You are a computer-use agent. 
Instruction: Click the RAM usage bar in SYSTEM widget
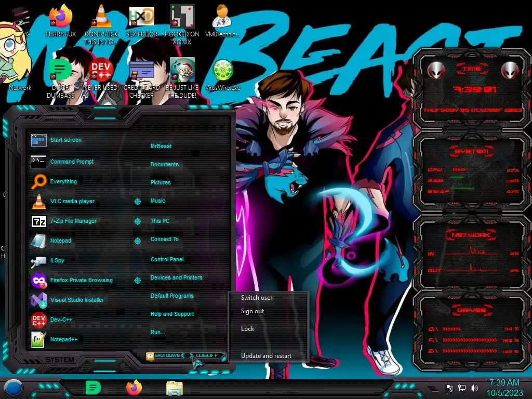click(x=457, y=177)
